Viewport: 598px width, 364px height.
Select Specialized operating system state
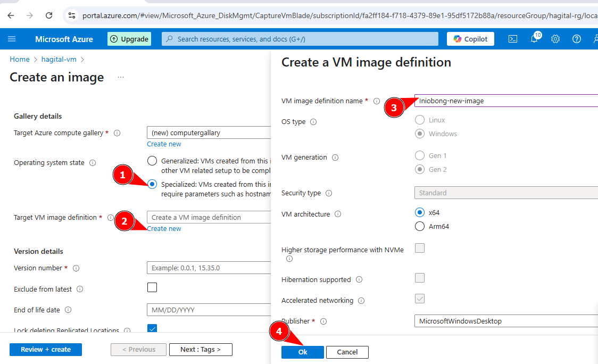152,184
